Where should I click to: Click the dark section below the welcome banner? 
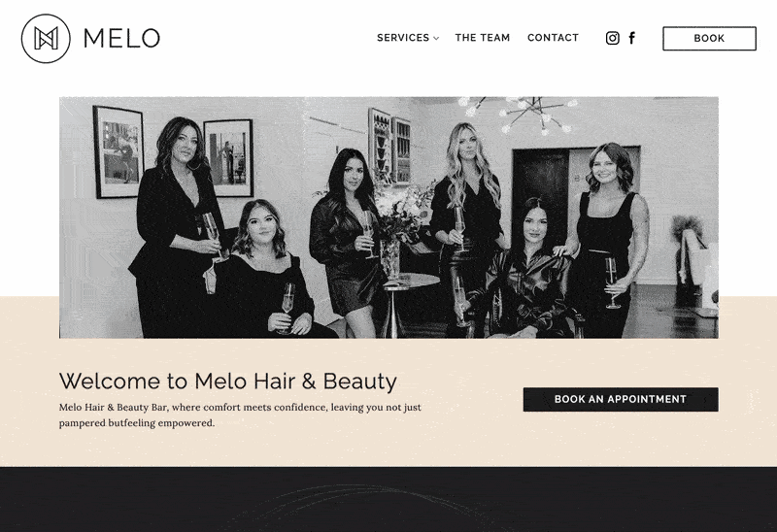(x=388, y=499)
